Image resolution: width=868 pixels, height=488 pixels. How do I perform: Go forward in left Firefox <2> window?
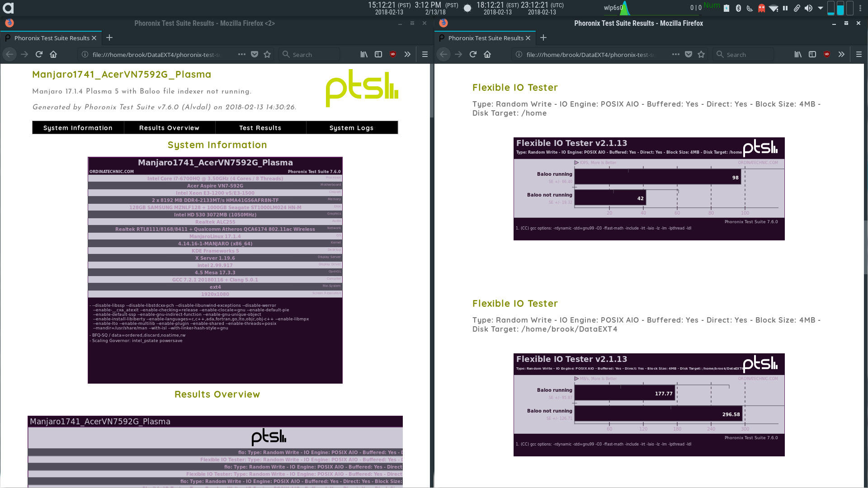[24, 54]
